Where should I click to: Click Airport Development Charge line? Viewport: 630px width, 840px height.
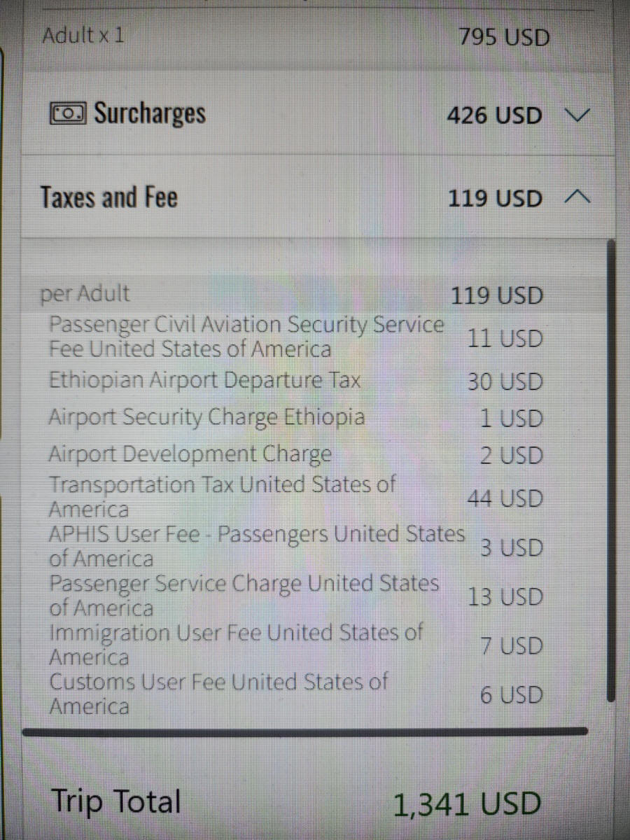[295, 455]
